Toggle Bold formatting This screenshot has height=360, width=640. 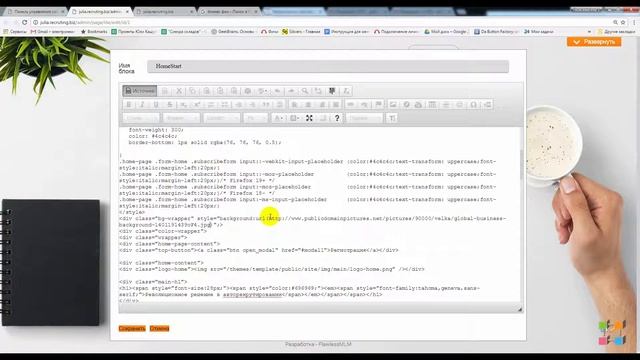(x=129, y=104)
